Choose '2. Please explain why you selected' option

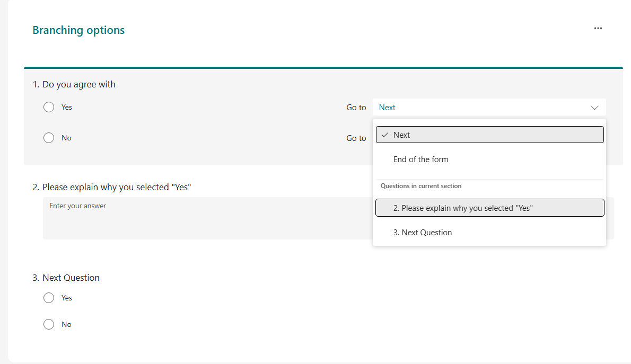coord(490,208)
